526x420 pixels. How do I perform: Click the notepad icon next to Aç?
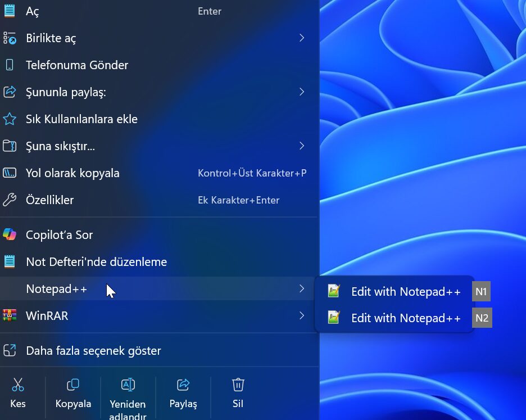pyautogui.click(x=10, y=11)
